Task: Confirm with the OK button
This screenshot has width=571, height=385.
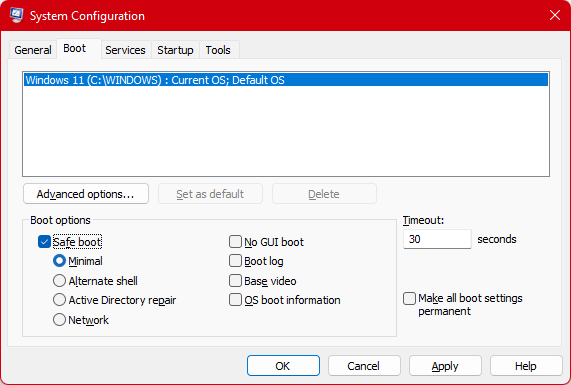Action: tap(283, 366)
